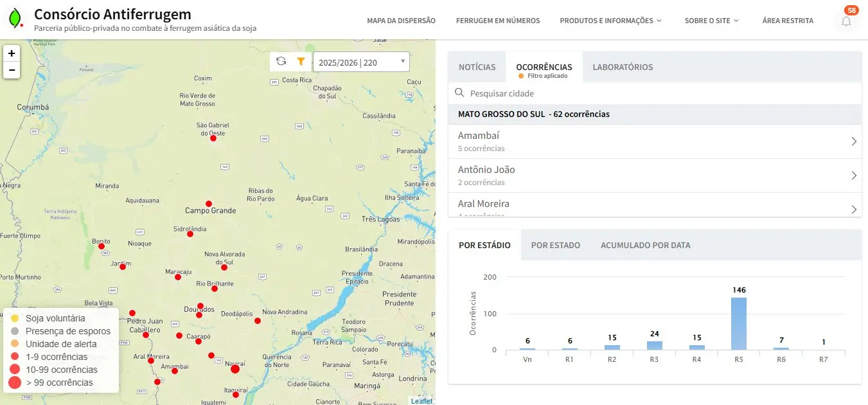Switch to the Notícias tab
Screen dimensions: 868x405
point(477,67)
